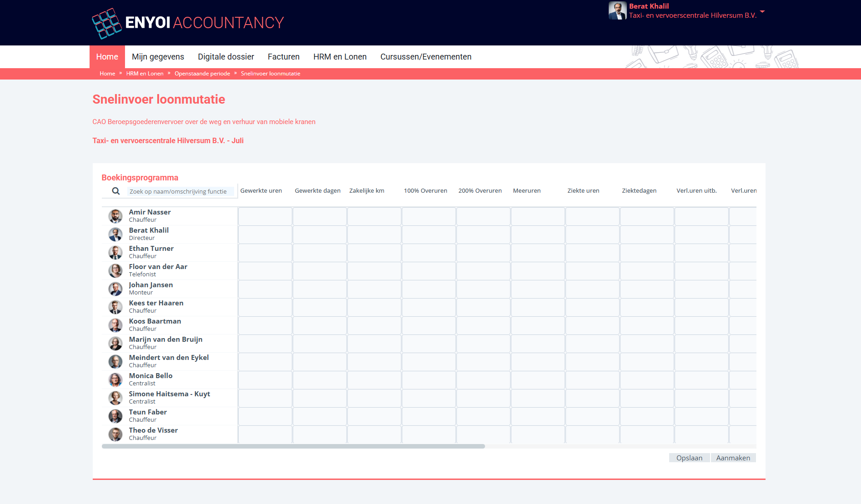This screenshot has height=504, width=861.
Task: Click Openstaande periode breadcrumb link
Action: point(202,74)
